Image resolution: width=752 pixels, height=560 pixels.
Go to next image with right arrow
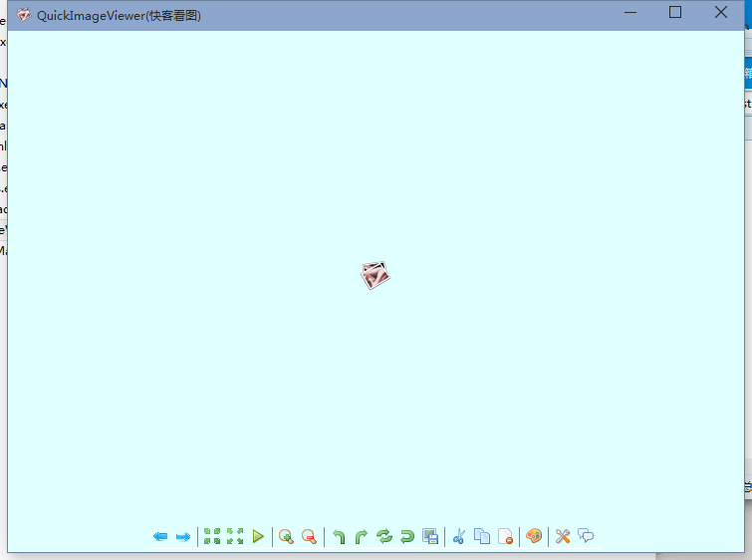click(183, 537)
